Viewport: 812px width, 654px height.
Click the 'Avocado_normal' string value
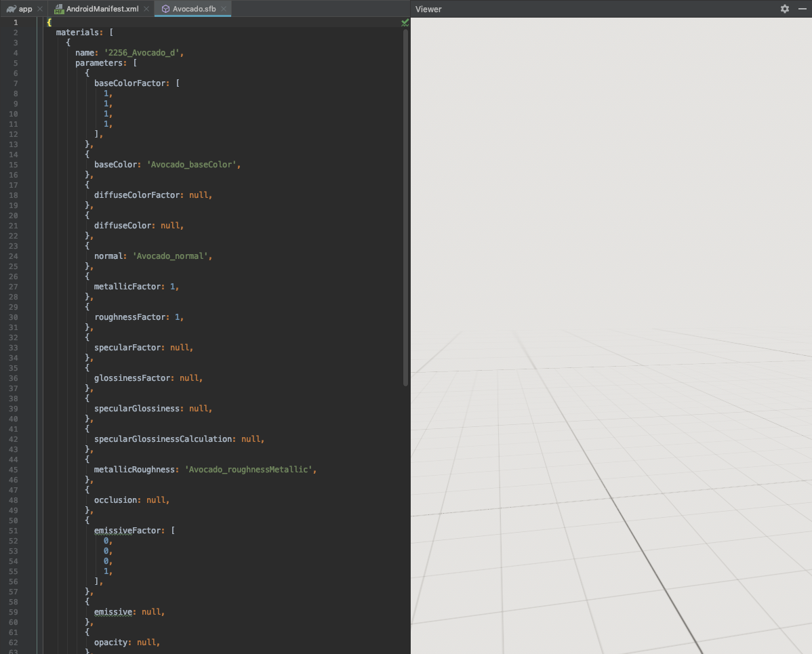pyautogui.click(x=172, y=256)
